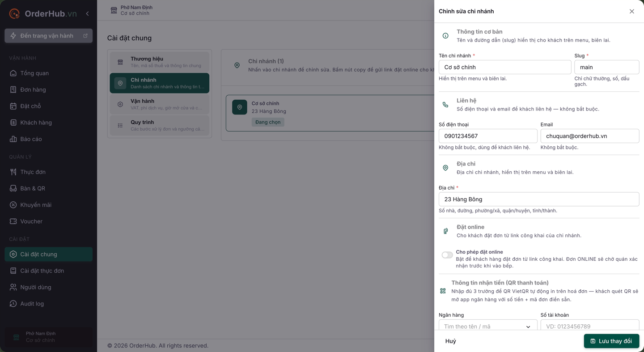
Task: Click the Email input field
Action: [x=590, y=136]
